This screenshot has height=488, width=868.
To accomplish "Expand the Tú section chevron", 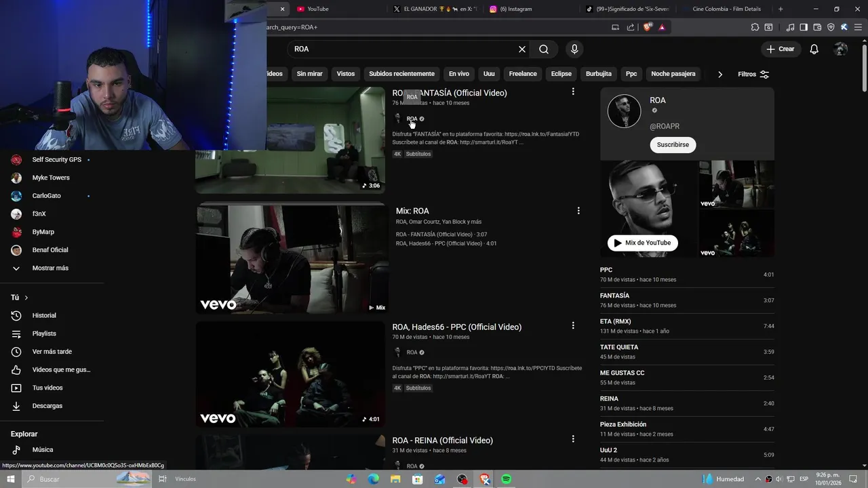I will coord(26,298).
